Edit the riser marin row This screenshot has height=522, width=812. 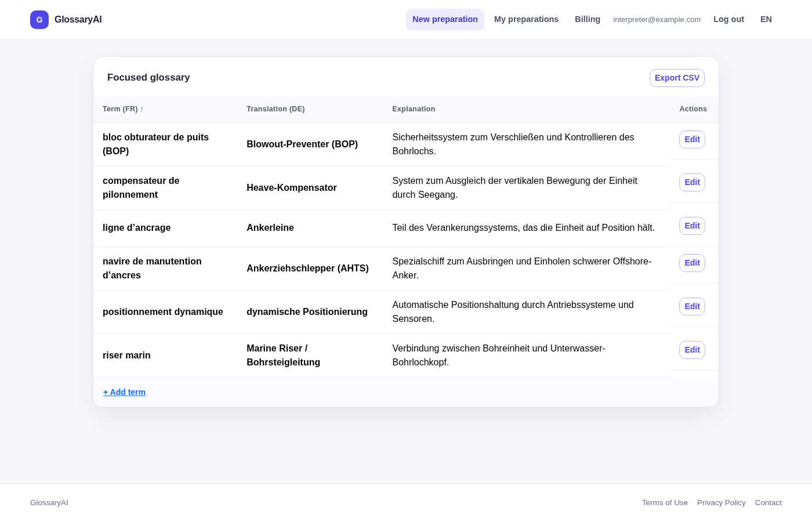pos(692,350)
